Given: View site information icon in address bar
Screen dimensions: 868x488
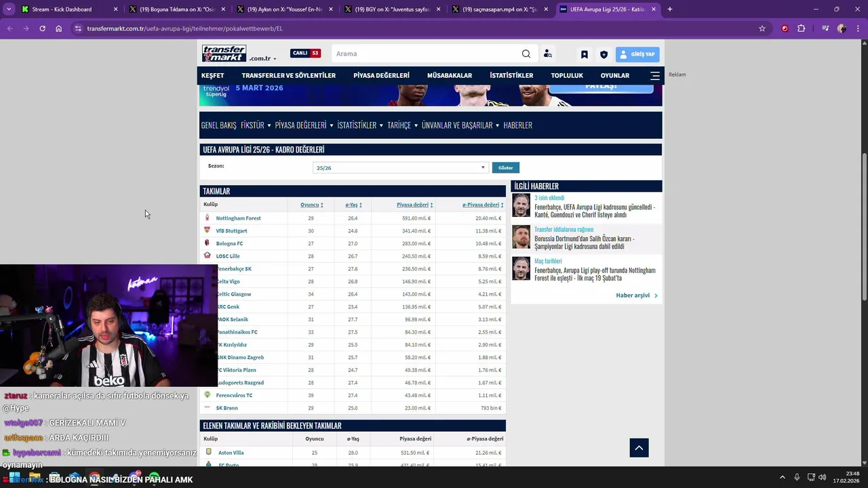Looking at the screenshot, I should [79, 28].
